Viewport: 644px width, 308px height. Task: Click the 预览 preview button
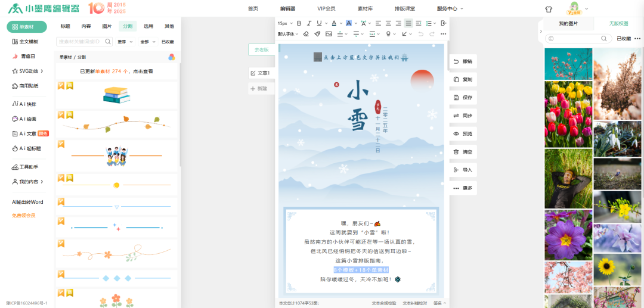click(x=463, y=133)
